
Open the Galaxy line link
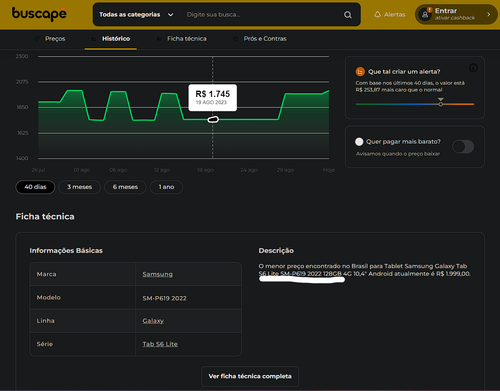pyautogui.click(x=153, y=321)
